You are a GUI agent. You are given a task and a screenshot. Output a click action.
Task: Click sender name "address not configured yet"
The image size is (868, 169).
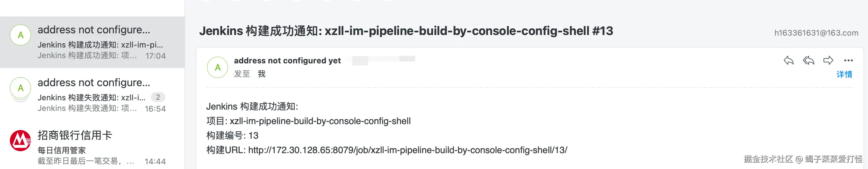click(x=287, y=61)
